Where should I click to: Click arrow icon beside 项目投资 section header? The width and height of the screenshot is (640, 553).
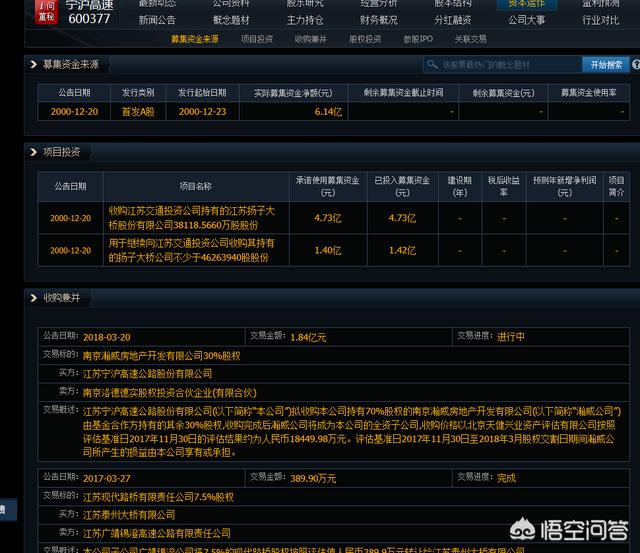point(33,152)
